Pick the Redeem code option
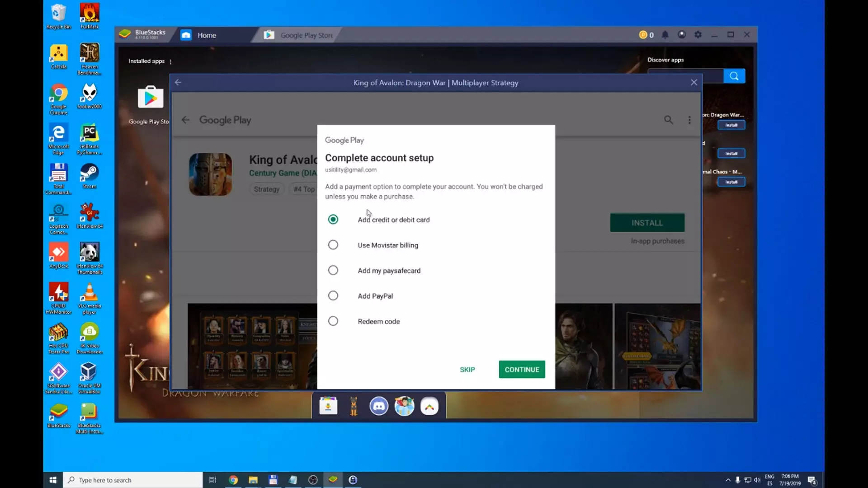This screenshot has height=488, width=868. (x=333, y=321)
